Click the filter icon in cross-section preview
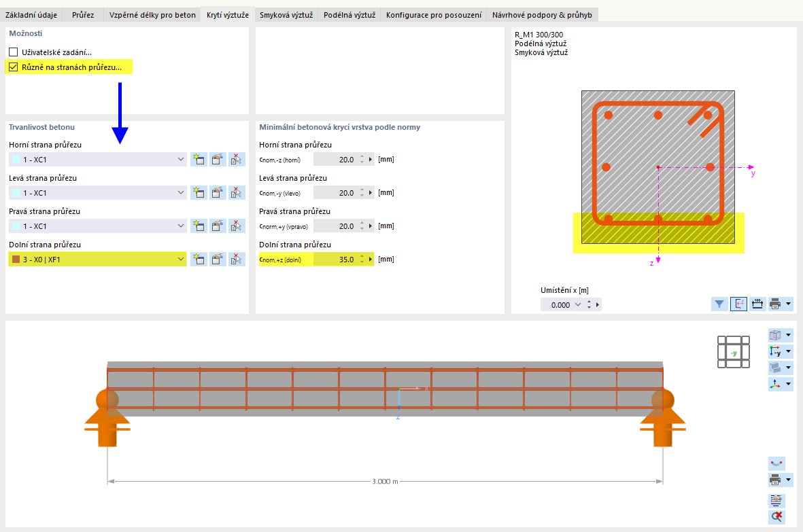The width and height of the screenshot is (803, 532). pyautogui.click(x=719, y=304)
